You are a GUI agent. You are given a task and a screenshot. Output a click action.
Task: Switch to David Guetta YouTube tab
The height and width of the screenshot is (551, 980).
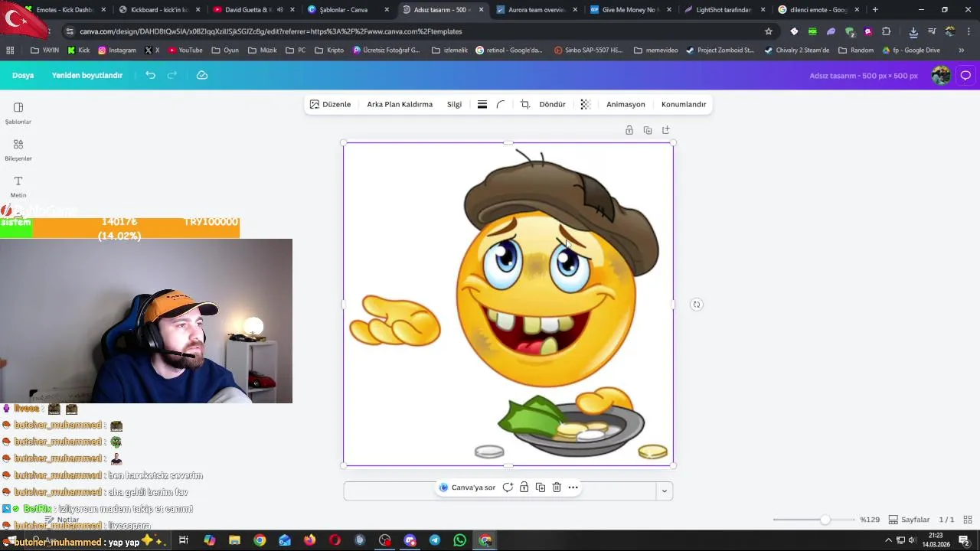(243, 10)
